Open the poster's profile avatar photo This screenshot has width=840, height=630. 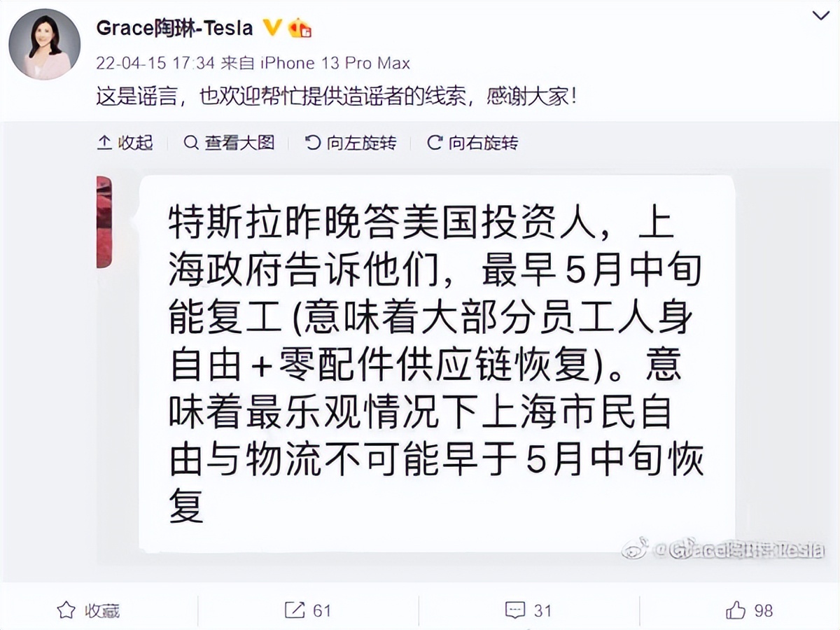[x=43, y=44]
